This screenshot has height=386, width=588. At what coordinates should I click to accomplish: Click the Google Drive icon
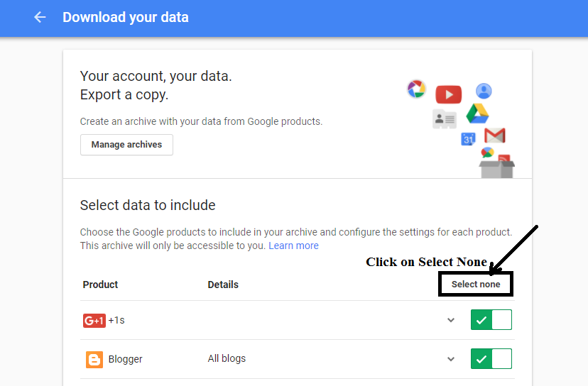(479, 113)
